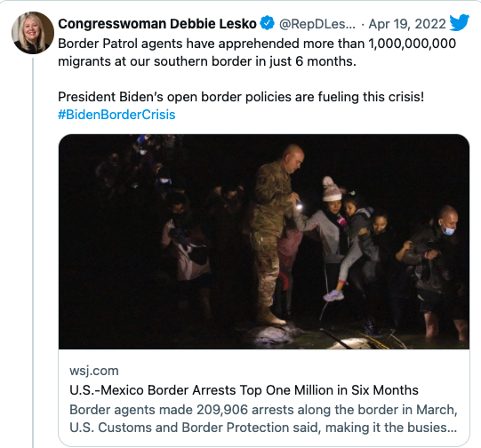
Task: Click card description about 209,906 arrests
Action: coord(263,419)
